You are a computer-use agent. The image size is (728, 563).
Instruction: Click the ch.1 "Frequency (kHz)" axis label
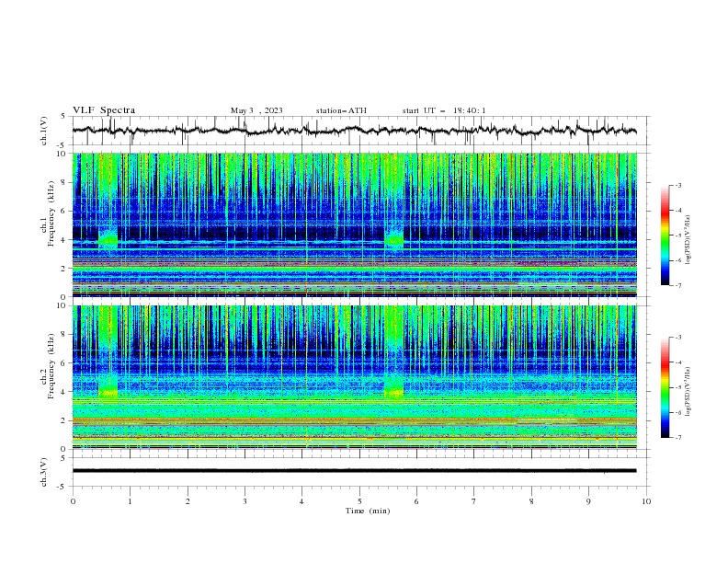(51, 214)
